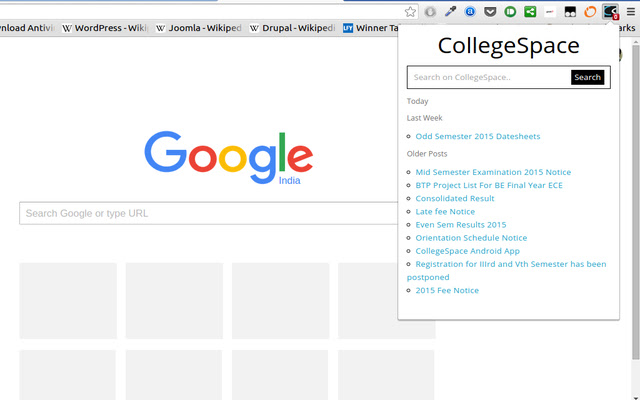Click the gray circular extension icon
The height and width of the screenshot is (400, 640).
click(x=430, y=12)
